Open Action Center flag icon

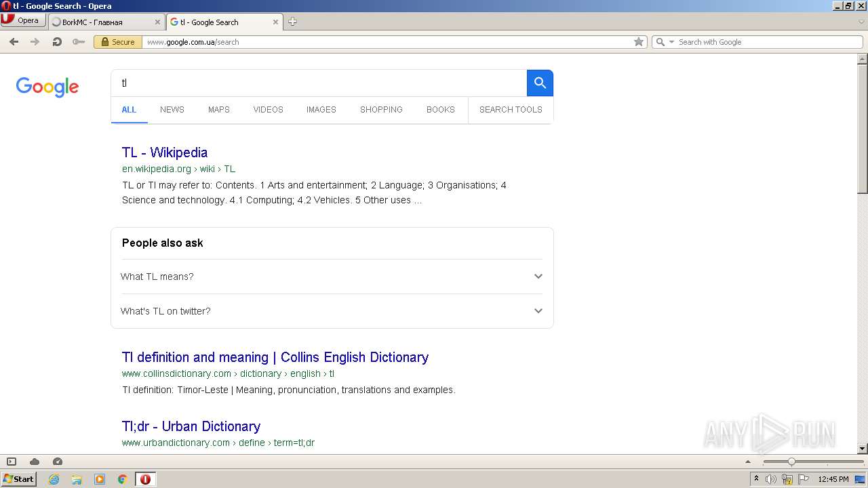tap(804, 479)
